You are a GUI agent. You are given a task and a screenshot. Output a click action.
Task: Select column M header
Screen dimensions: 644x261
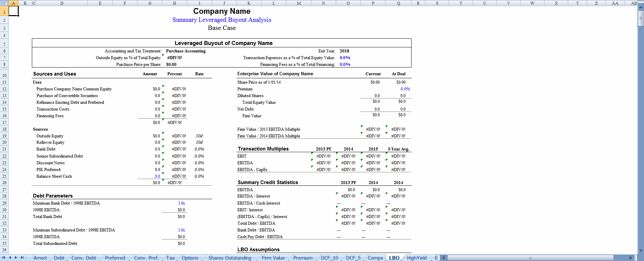point(299,3)
